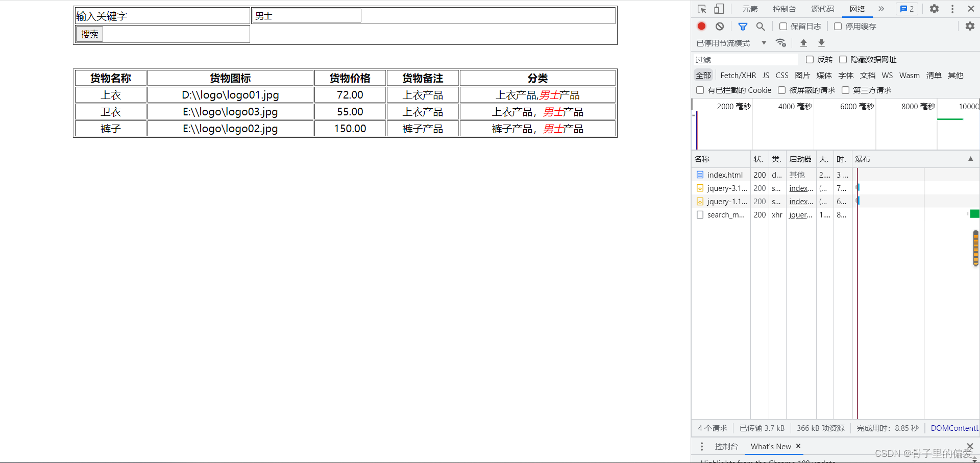Image resolution: width=980 pixels, height=463 pixels.
Task: Open the 已停用节流模式 throttling dropdown
Action: pos(731,43)
